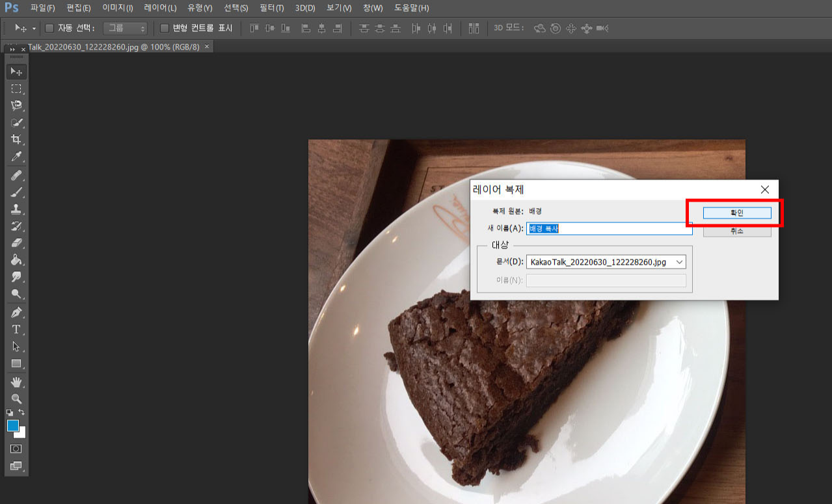The image size is (832, 504).
Task: Select the Zoom magnifier tool
Action: point(16,399)
